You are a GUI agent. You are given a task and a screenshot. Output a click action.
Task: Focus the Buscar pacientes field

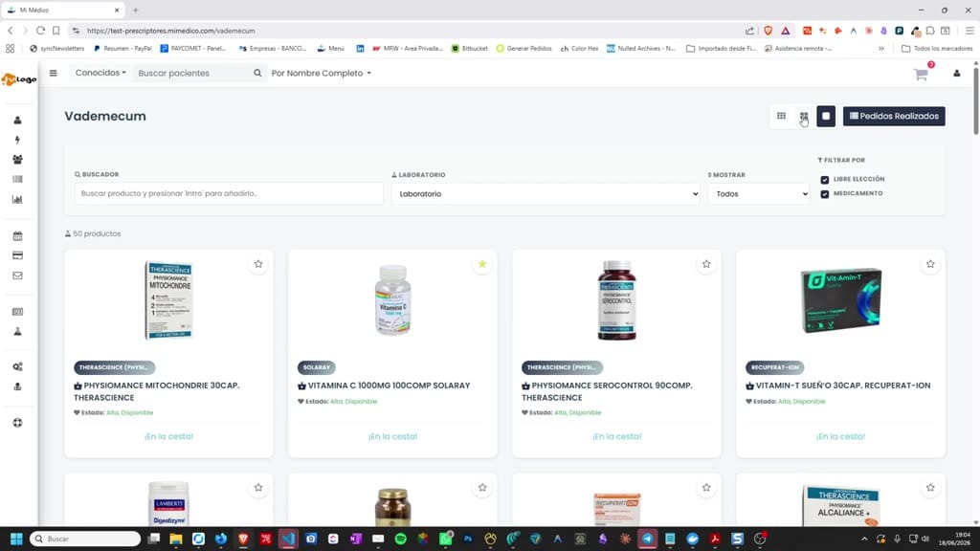click(192, 73)
